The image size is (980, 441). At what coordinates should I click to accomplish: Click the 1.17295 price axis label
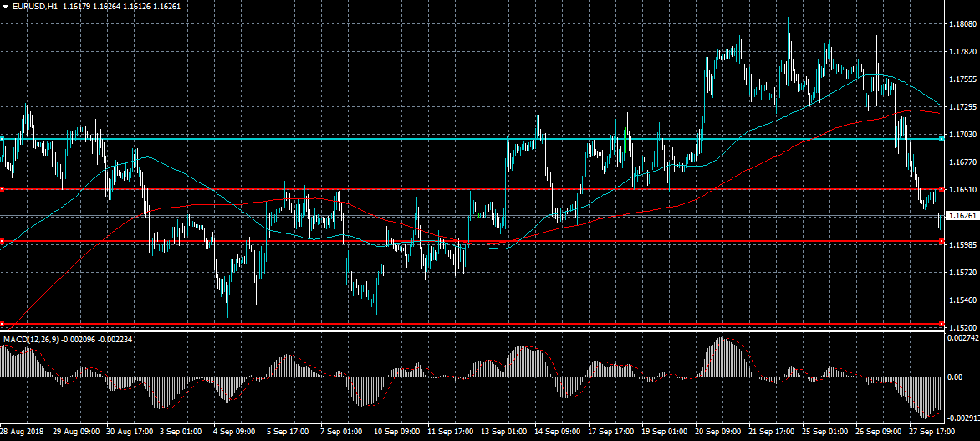click(962, 107)
